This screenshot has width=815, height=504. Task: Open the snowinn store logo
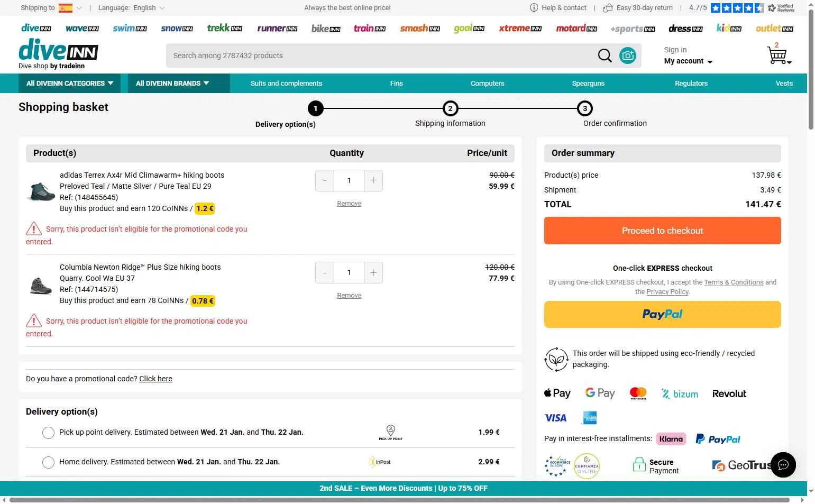(x=177, y=28)
